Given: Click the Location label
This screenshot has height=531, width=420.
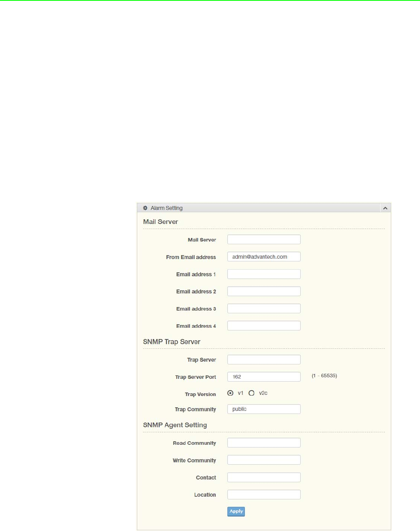Looking at the screenshot, I should coord(205,495).
